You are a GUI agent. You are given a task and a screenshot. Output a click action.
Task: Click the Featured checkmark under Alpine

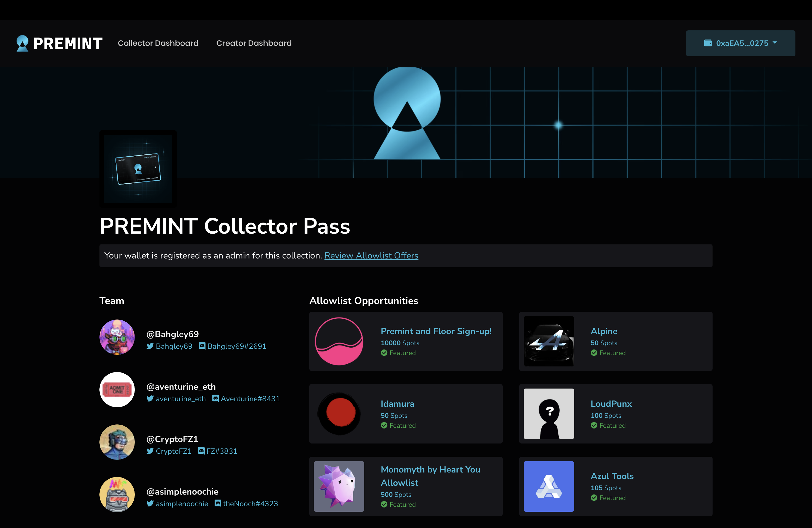pyautogui.click(x=594, y=353)
